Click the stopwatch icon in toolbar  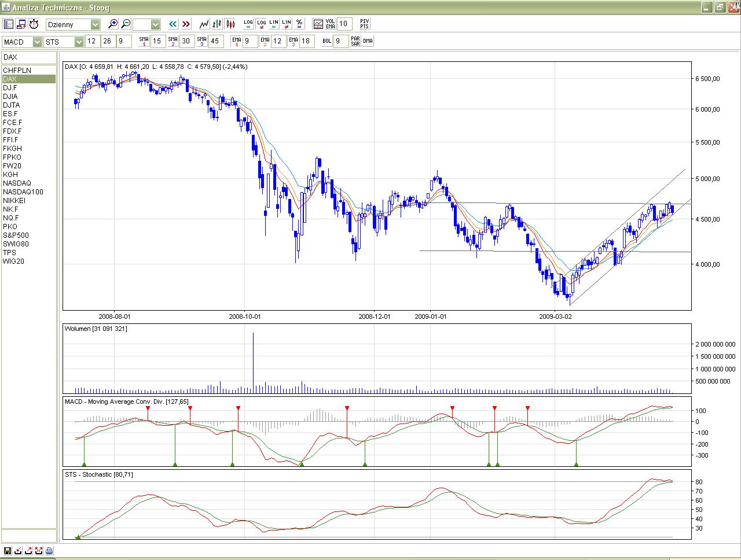34,24
